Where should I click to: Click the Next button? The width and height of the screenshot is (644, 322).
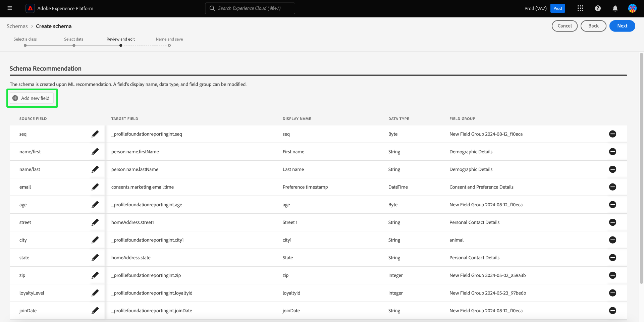click(x=622, y=26)
